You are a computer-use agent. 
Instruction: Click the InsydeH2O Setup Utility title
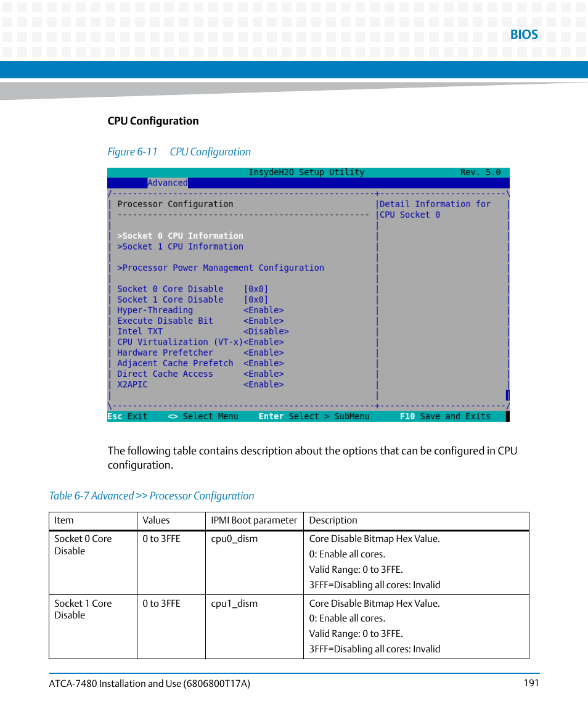coord(306,173)
